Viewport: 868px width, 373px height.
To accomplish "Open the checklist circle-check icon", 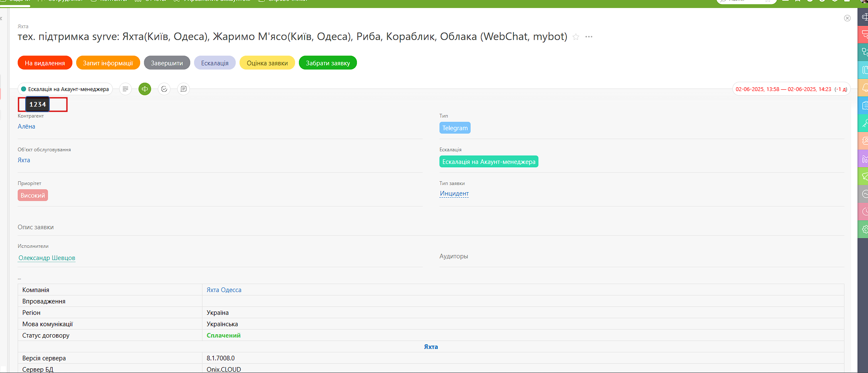I will point(164,89).
